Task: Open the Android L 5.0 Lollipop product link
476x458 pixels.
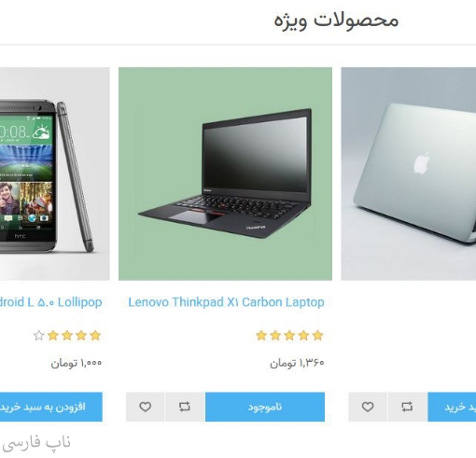Action: 51,302
